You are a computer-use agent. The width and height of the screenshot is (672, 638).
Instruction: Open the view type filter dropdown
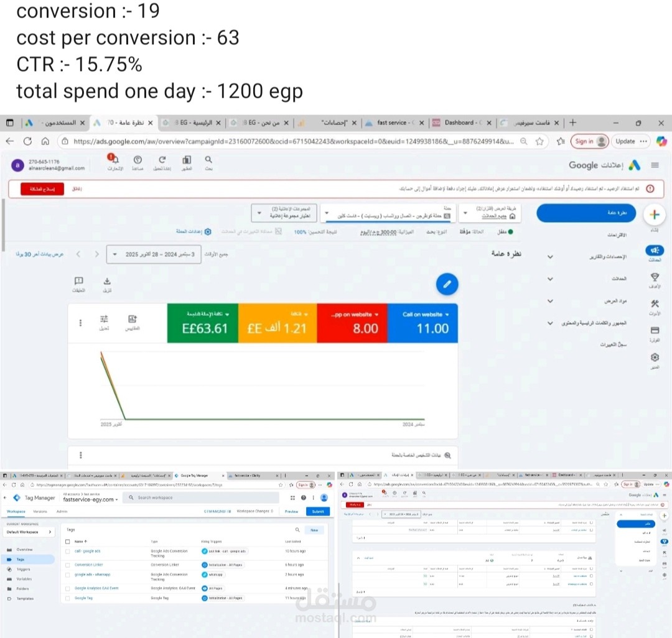click(x=490, y=213)
